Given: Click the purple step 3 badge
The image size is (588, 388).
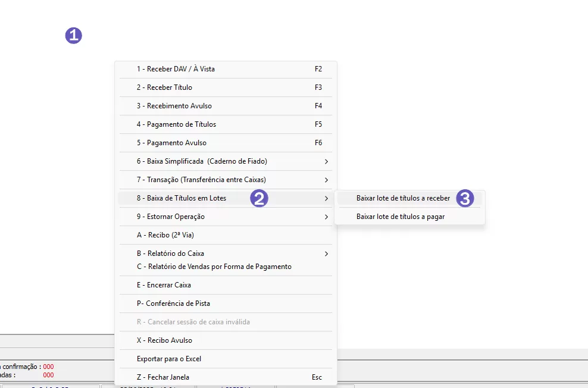Looking at the screenshot, I should [465, 199].
